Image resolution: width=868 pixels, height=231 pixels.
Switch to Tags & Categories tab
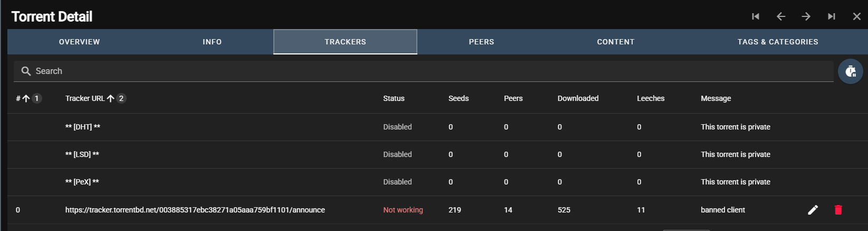tap(778, 42)
